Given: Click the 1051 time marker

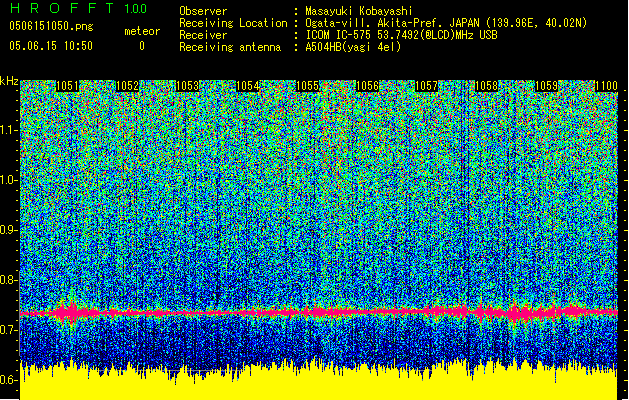Looking at the screenshot, I should [x=68, y=86].
